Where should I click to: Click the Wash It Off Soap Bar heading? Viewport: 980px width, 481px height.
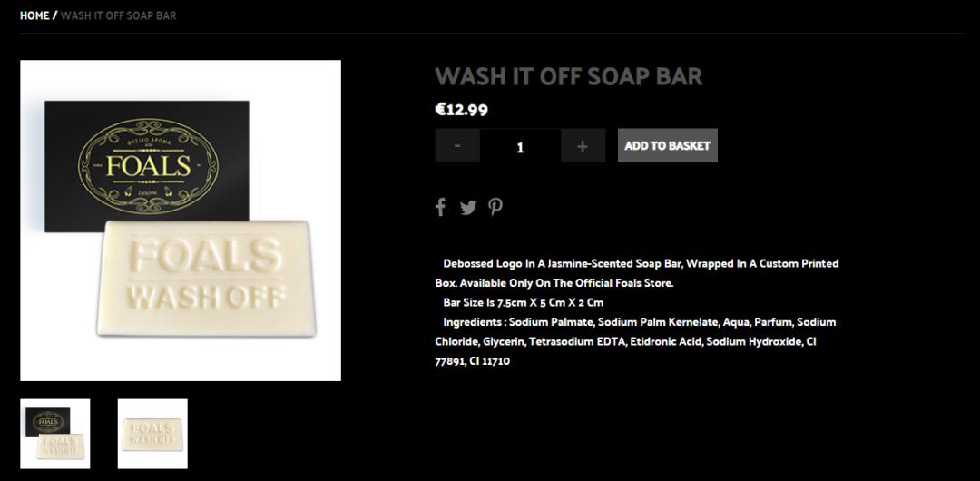569,76
